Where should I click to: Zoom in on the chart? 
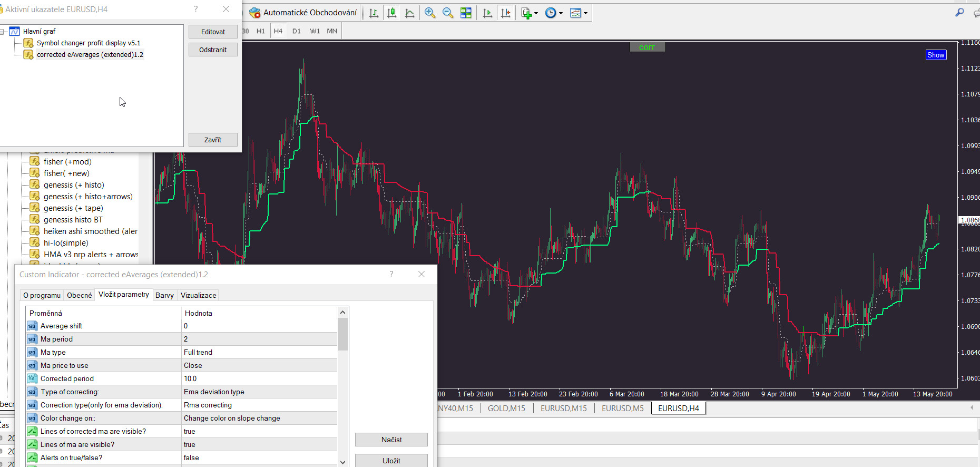430,13
